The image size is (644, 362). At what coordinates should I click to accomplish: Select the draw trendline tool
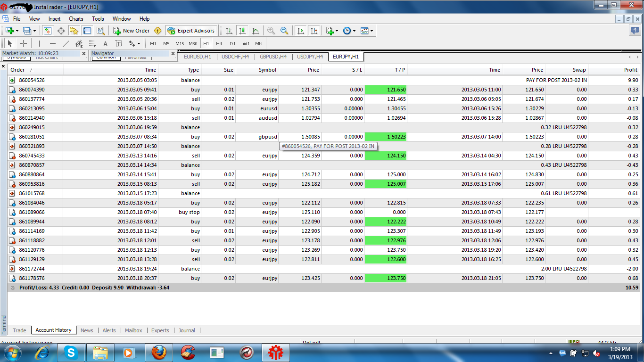tap(66, 43)
